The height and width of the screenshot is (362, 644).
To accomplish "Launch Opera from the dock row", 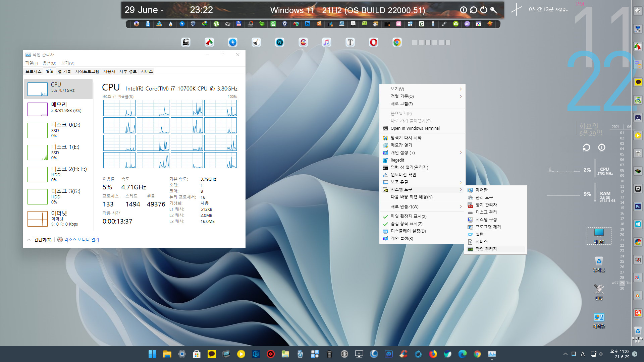I will [x=374, y=42].
